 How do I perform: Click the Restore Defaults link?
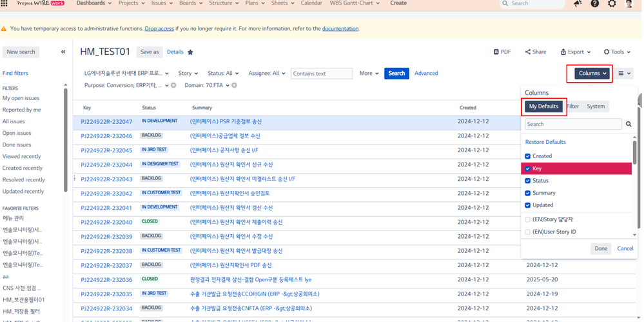(x=545, y=142)
